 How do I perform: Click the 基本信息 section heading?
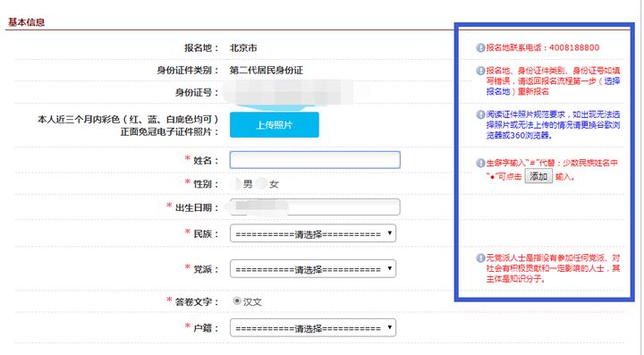click(x=26, y=22)
